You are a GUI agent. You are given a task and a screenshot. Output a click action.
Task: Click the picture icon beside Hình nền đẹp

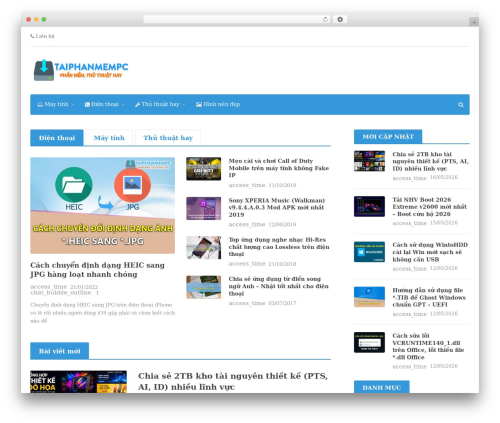199,105
